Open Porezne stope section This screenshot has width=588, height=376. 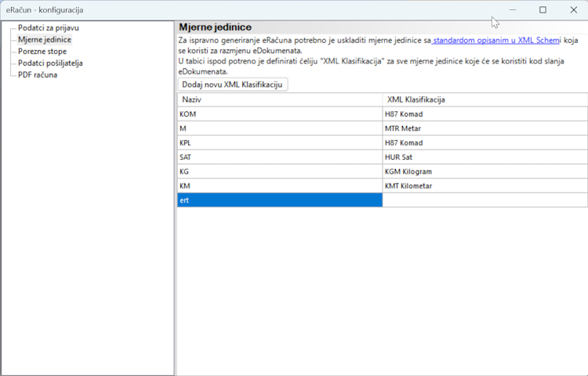42,51
